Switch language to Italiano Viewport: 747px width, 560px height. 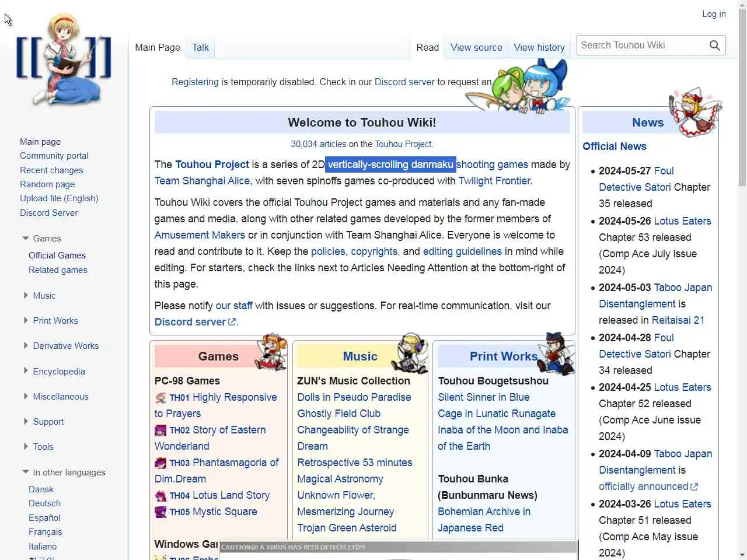(x=43, y=547)
